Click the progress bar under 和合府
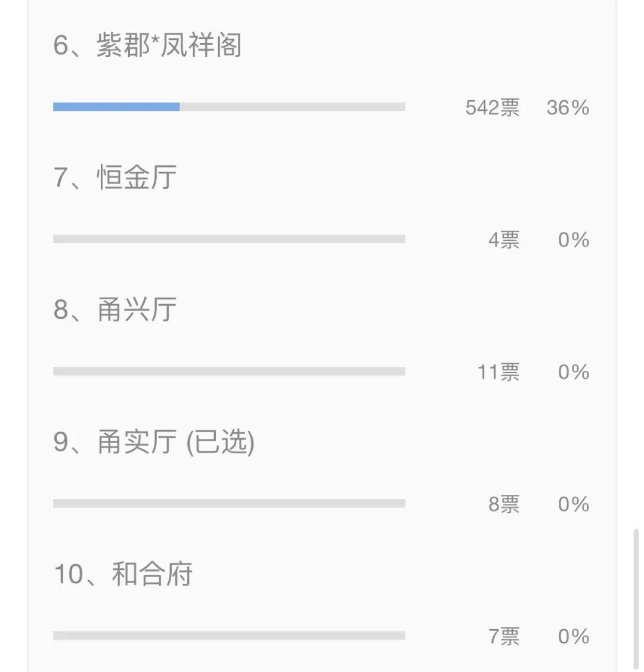The image size is (644, 672). click(x=229, y=636)
